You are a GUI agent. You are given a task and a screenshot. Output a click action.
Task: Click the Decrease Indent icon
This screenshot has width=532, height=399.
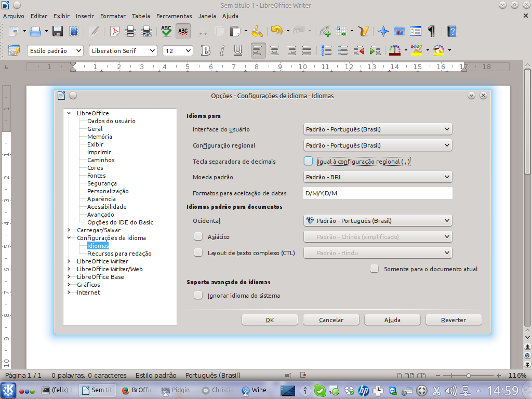pyautogui.click(x=359, y=51)
